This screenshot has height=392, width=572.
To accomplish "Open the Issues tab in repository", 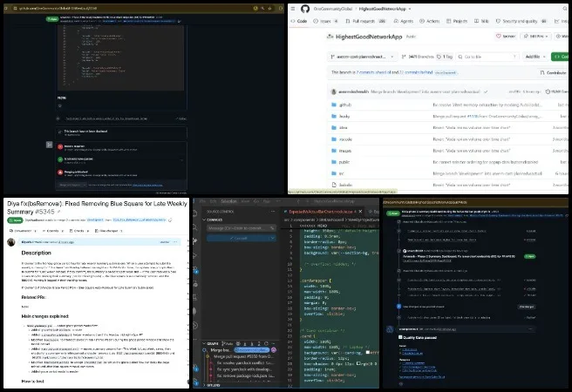I will click(326, 21).
